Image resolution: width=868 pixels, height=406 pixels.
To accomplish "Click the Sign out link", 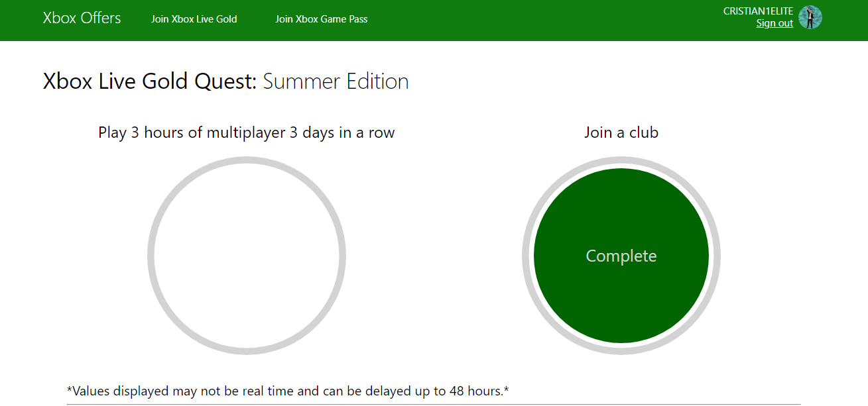I will coord(775,23).
